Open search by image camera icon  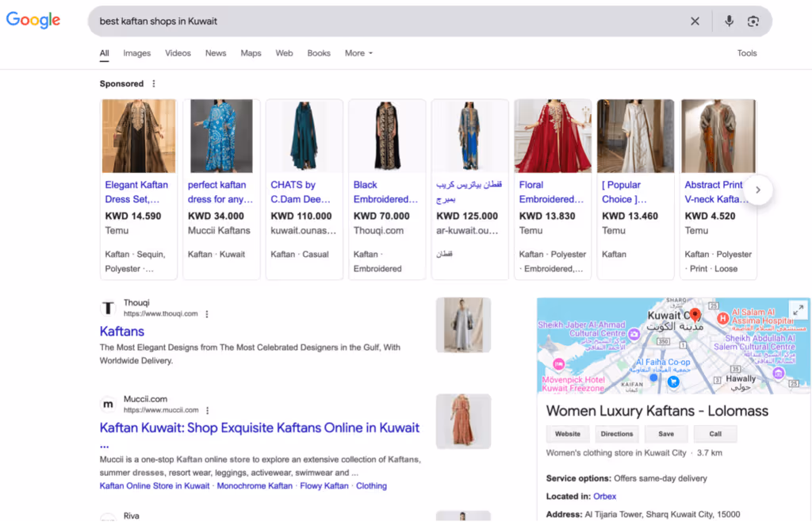tap(753, 21)
